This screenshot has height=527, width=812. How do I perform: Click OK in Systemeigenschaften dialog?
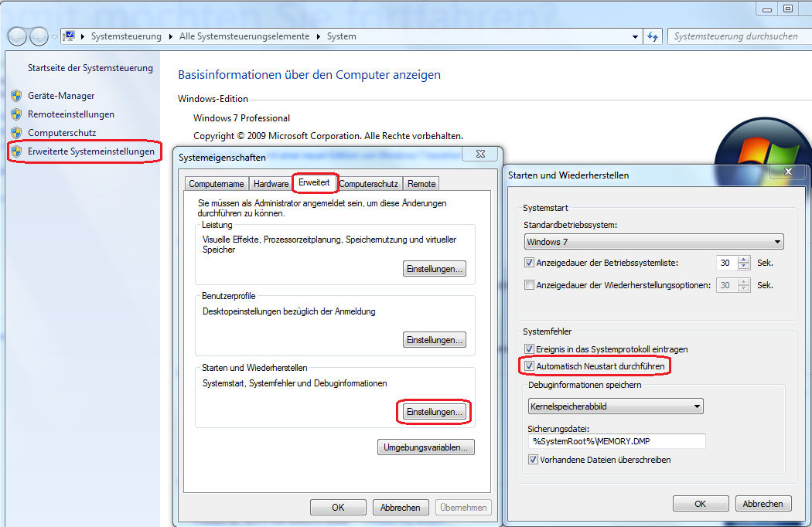click(x=338, y=508)
